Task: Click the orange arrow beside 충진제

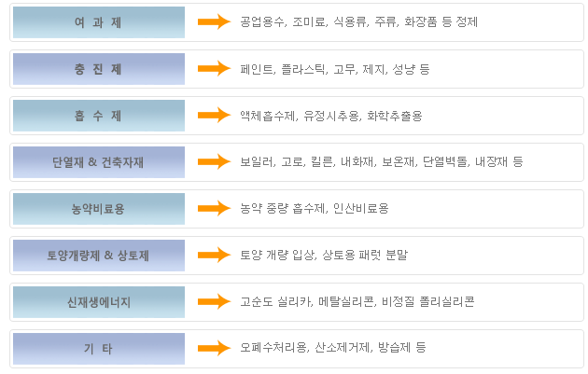Action: coord(214,69)
